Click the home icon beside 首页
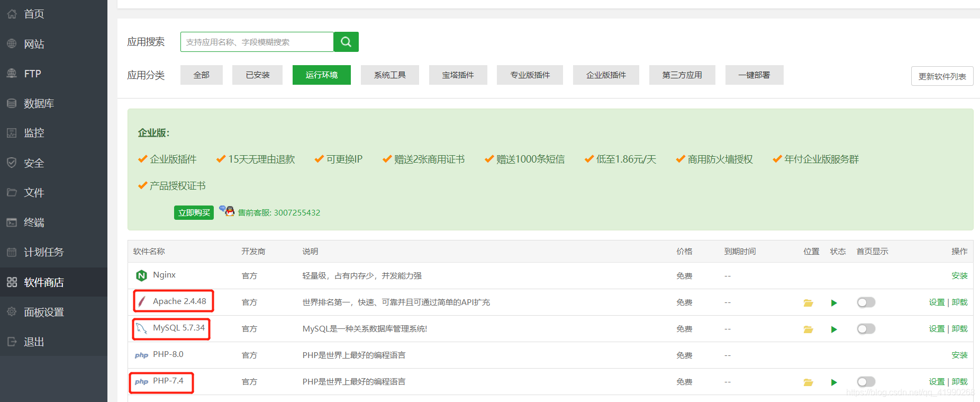 coord(12,14)
